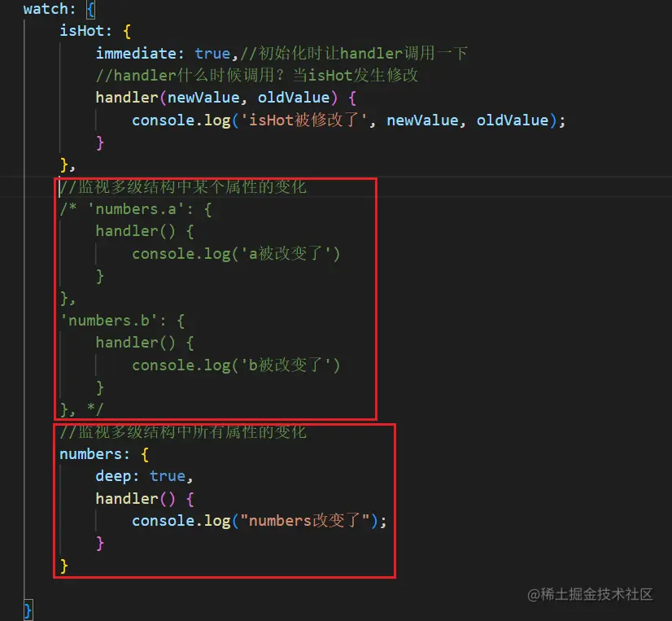672x621 pixels.
Task: Click the comment '//初始化时让handler调用一下'
Action: tap(354, 53)
